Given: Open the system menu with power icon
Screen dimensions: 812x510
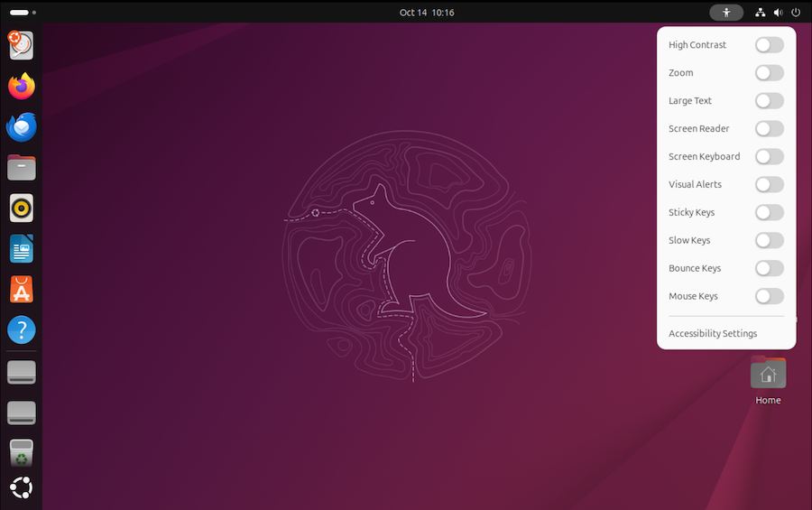Looking at the screenshot, I should coord(795,13).
